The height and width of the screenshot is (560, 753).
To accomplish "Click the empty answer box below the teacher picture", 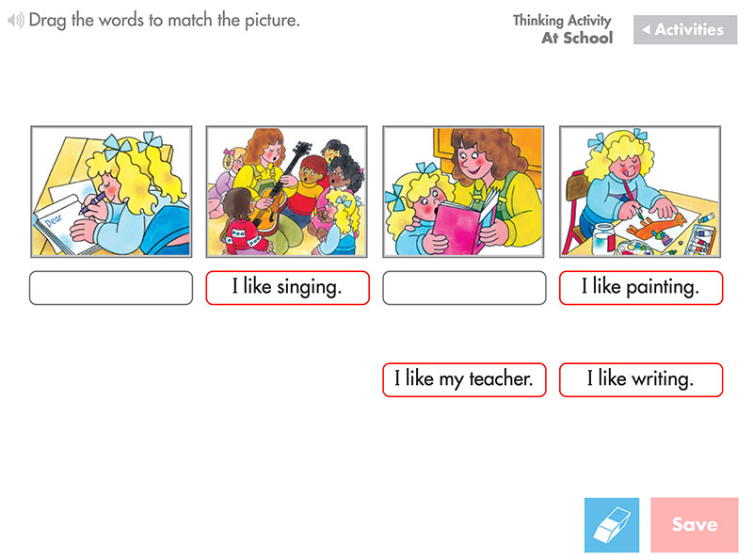I will (463, 287).
